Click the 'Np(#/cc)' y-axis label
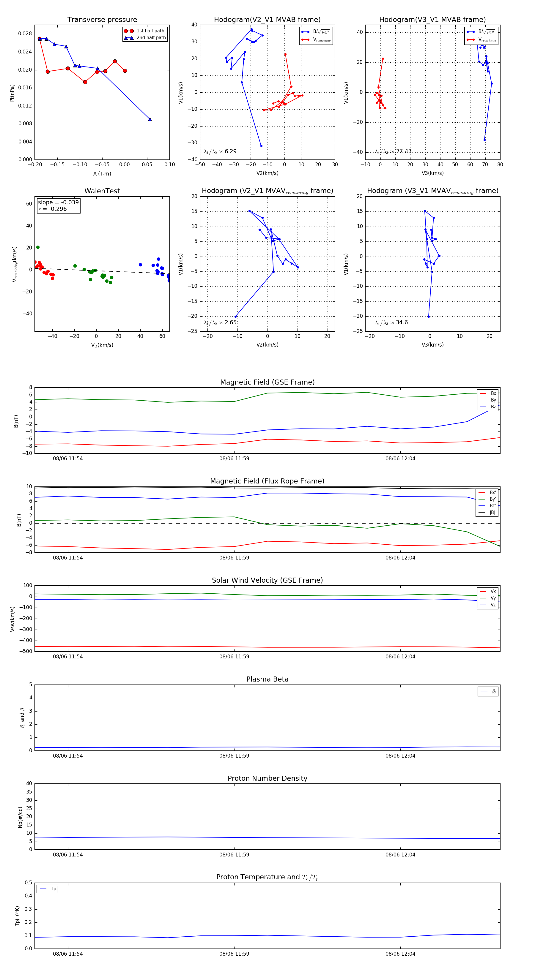 click(20, 817)
